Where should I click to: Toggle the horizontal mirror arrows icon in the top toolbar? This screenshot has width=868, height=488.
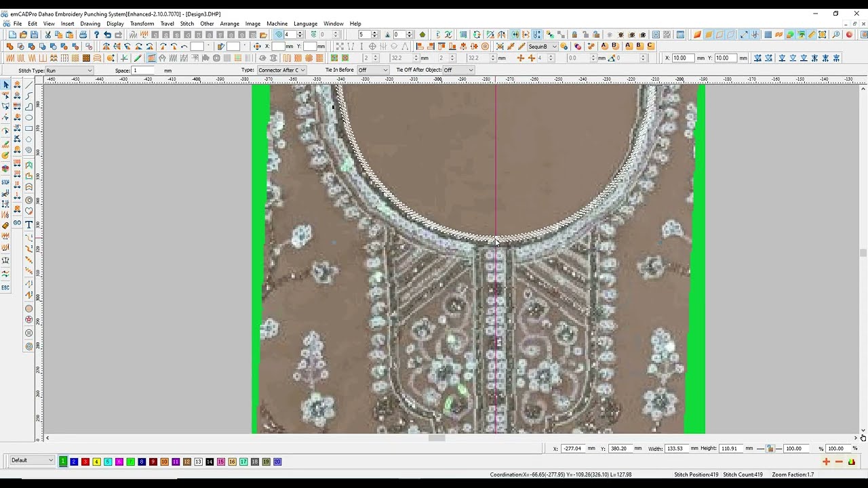click(x=515, y=35)
